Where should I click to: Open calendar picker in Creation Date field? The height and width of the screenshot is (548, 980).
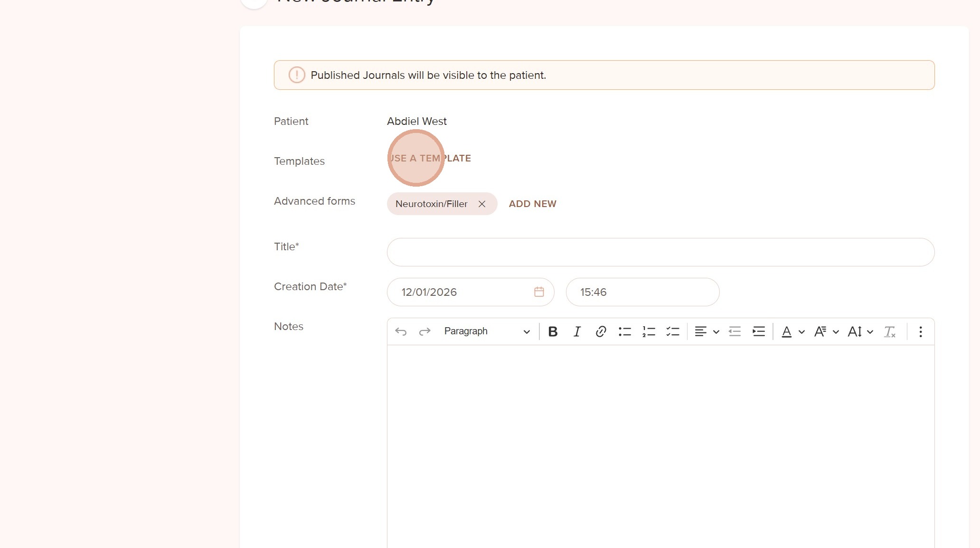pyautogui.click(x=539, y=292)
